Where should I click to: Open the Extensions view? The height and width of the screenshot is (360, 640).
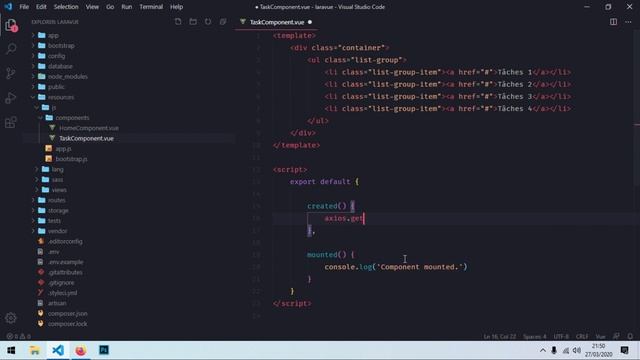point(11,122)
